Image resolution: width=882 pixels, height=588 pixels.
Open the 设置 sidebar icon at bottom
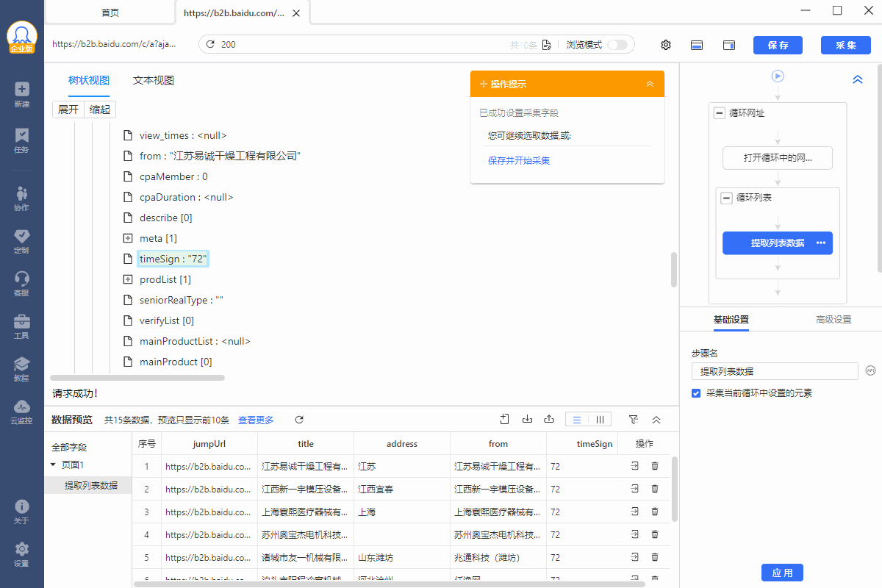tap(21, 555)
